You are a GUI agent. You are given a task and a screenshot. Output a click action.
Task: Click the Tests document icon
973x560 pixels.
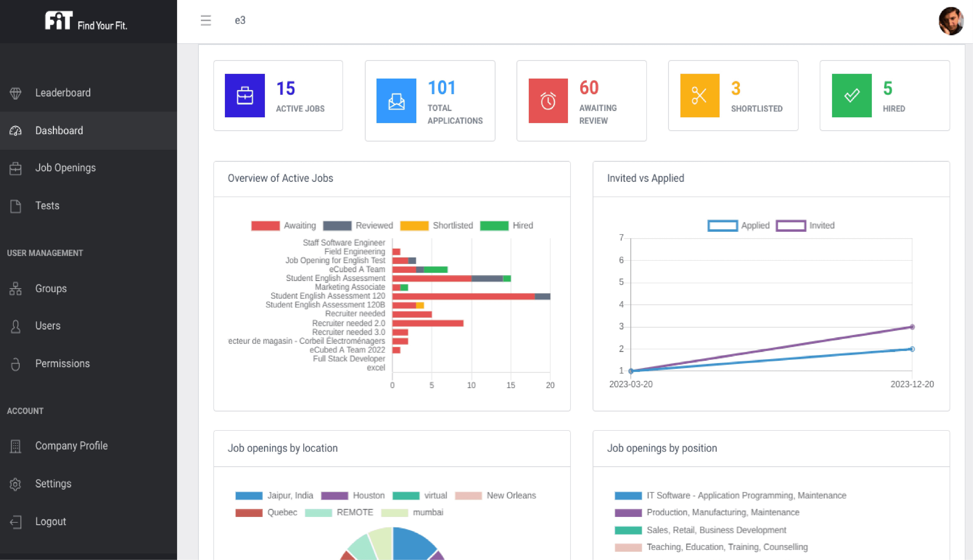pos(15,206)
